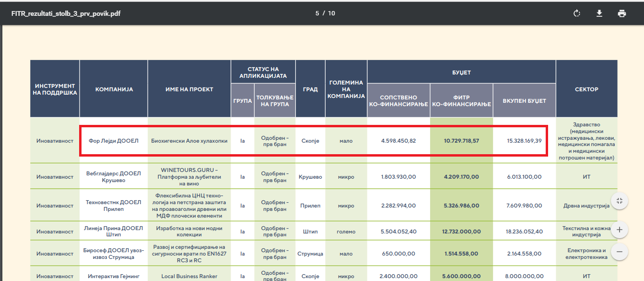Click total budget 8.000.000,00
The height and width of the screenshot is (281, 644).
[524, 276]
